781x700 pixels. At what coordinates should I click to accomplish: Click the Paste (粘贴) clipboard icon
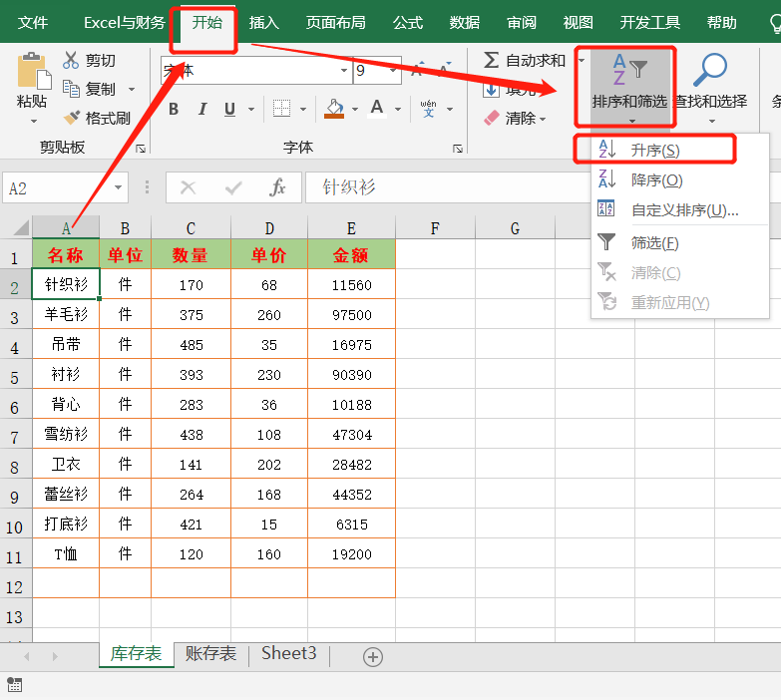coord(32,72)
